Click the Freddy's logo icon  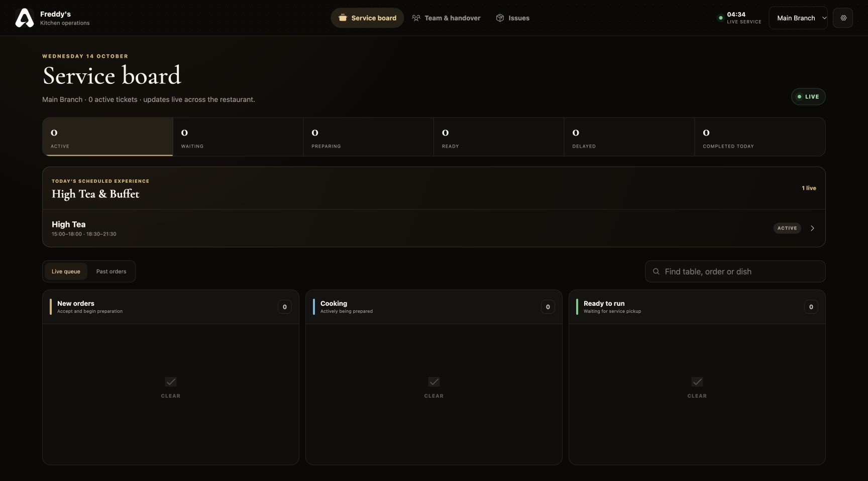pyautogui.click(x=25, y=18)
